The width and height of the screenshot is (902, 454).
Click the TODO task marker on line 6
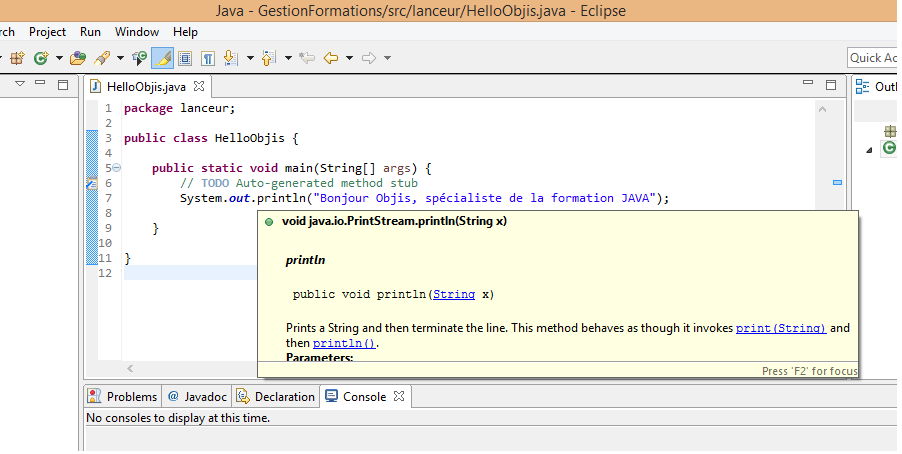click(91, 183)
